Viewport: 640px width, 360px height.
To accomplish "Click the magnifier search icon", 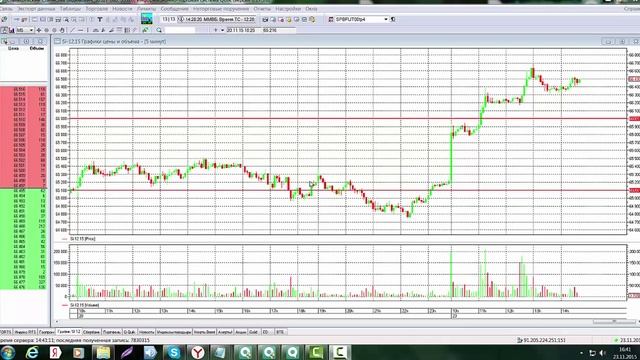I will [159, 30].
